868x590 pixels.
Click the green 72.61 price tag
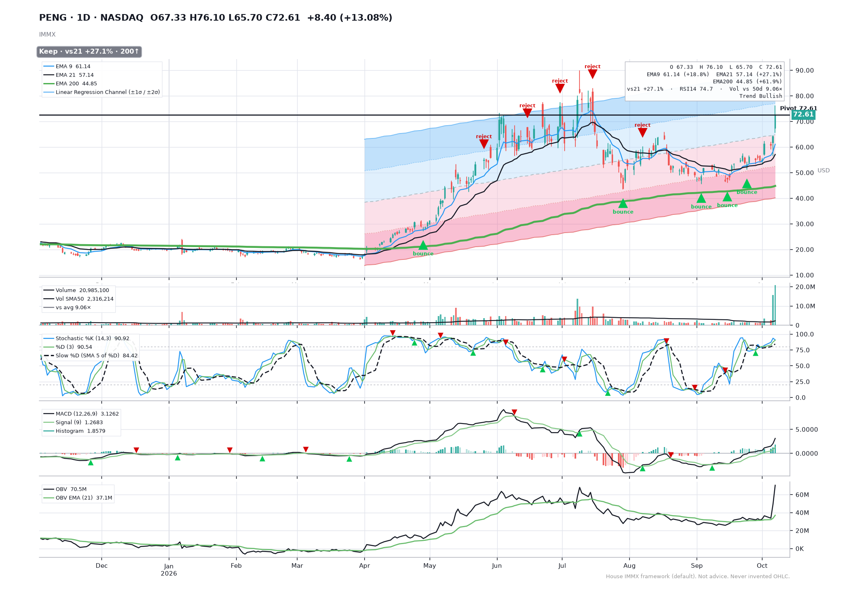803,114
